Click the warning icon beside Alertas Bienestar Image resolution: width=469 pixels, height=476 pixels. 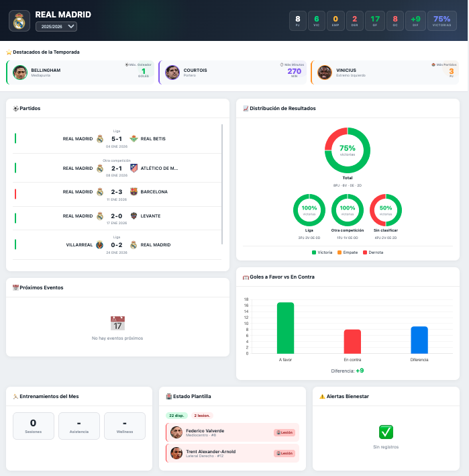click(322, 397)
